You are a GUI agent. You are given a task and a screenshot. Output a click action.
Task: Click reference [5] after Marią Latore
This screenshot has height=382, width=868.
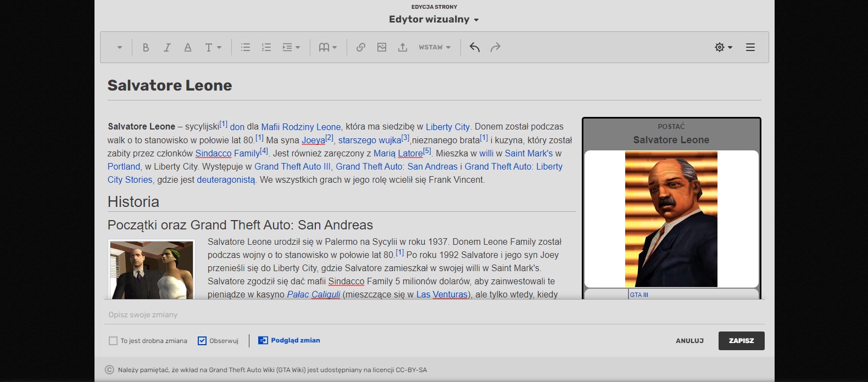click(x=427, y=151)
